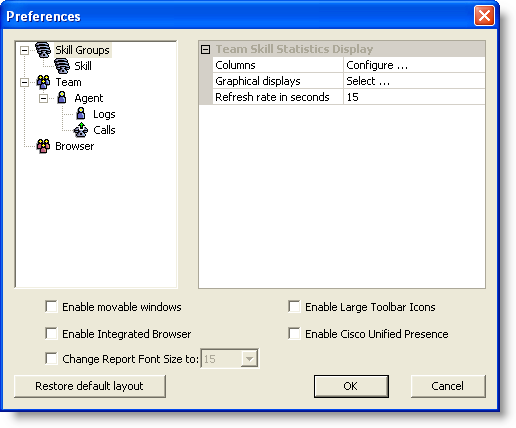Confirm with the OK button

351,386
